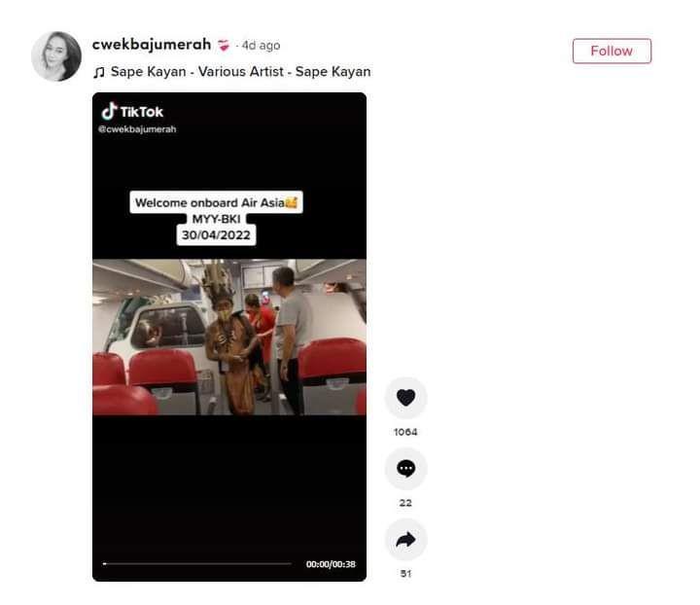Open the Sape Kayan - Various Artist sound link
This screenshot has height=605, width=700.
pyautogui.click(x=241, y=71)
